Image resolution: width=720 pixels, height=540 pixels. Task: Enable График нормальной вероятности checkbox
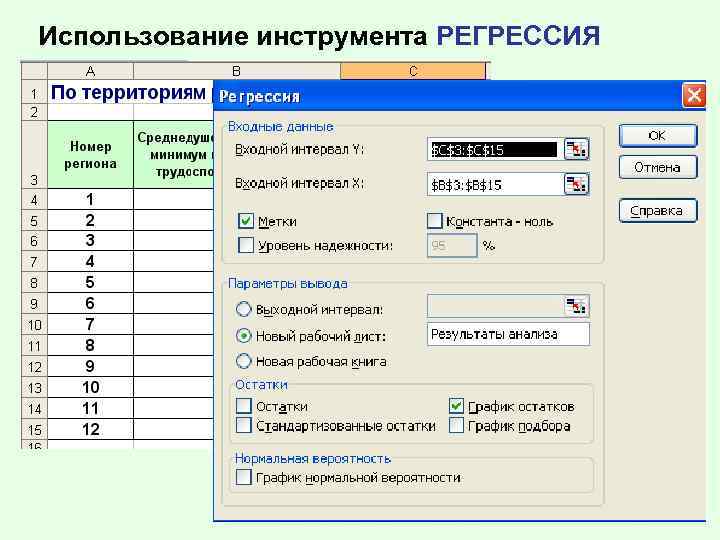click(243, 477)
